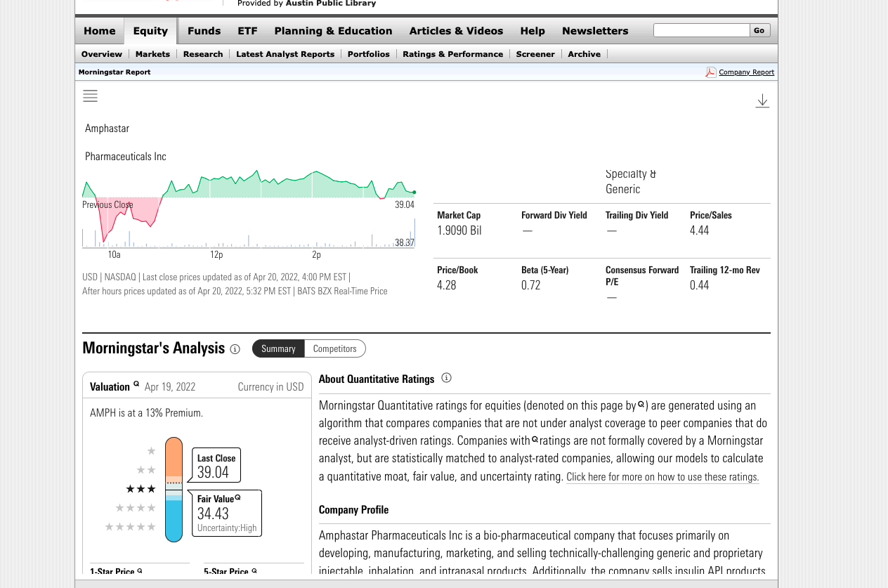This screenshot has width=888, height=588.
Task: Click the Go search button
Action: [759, 30]
